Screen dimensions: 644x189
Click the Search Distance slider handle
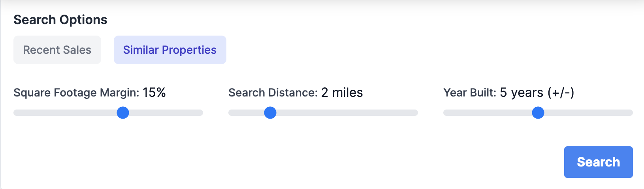coord(270,113)
